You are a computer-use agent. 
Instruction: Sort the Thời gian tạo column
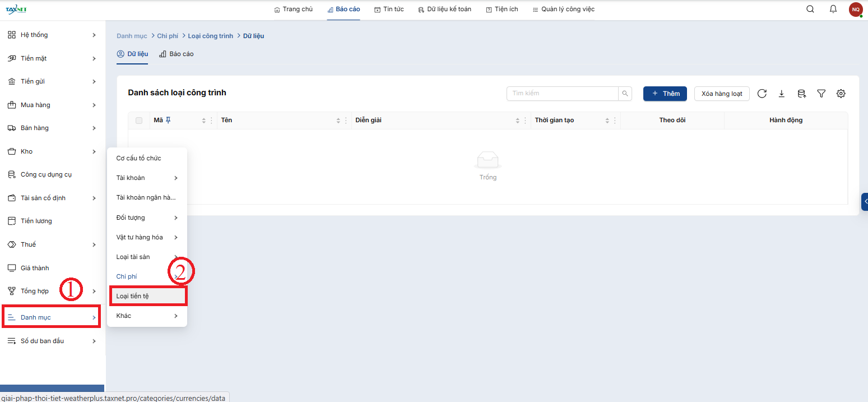tap(607, 121)
